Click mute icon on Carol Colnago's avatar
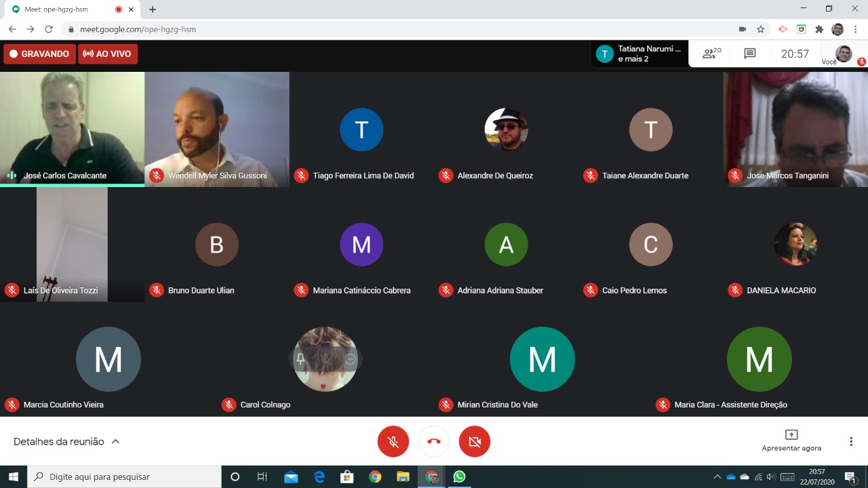This screenshot has width=868, height=488. coord(325,360)
